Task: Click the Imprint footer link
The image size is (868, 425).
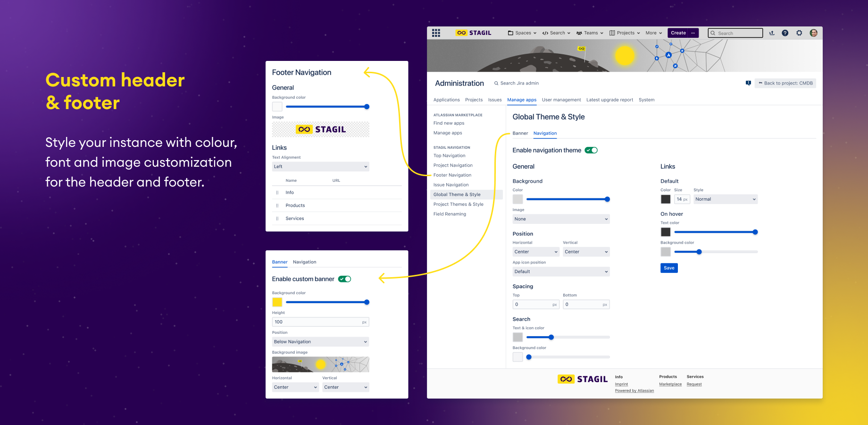Action: click(621, 384)
